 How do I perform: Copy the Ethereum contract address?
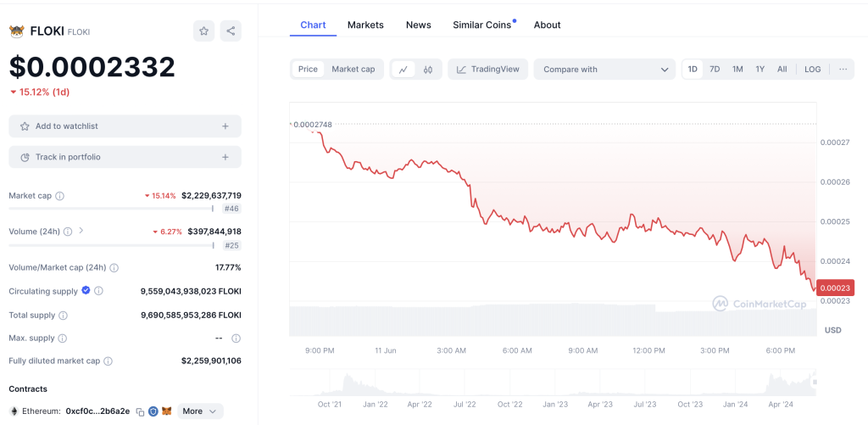click(140, 411)
